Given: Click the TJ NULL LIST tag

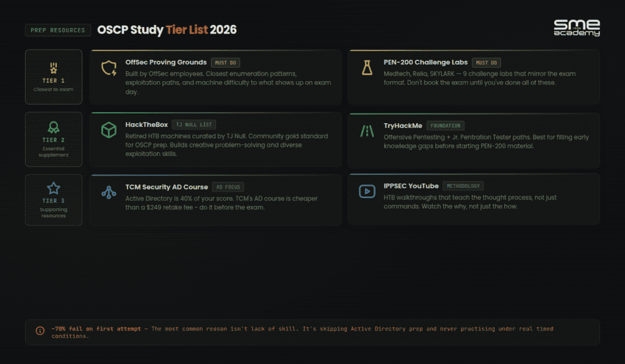Looking at the screenshot, I should (193, 124).
